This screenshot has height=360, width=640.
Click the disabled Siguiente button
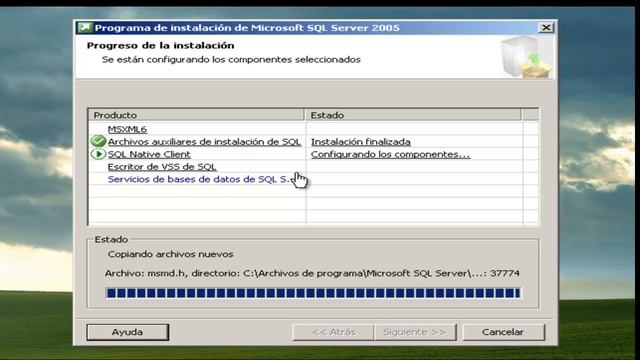(x=415, y=332)
